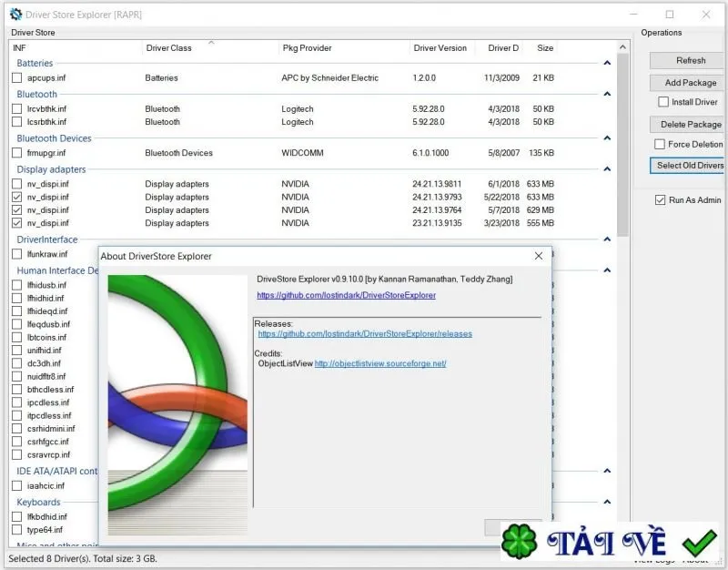Open the GitHub releases link

point(365,333)
